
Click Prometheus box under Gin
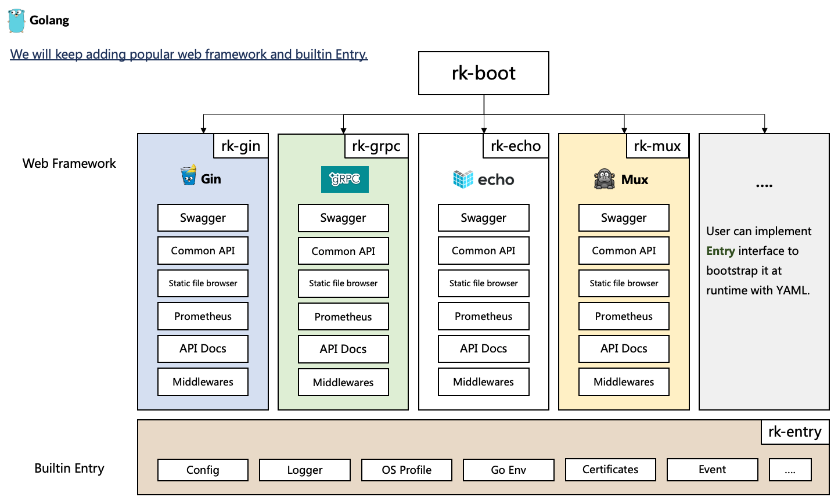203,316
